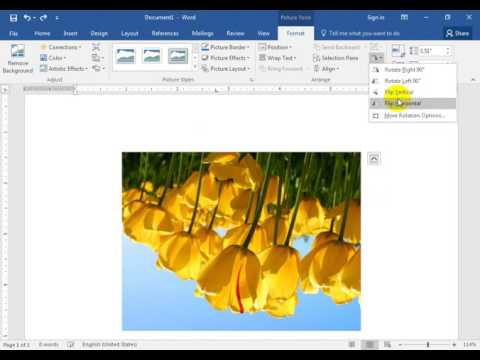Click the zoom in plus button

click(x=454, y=345)
